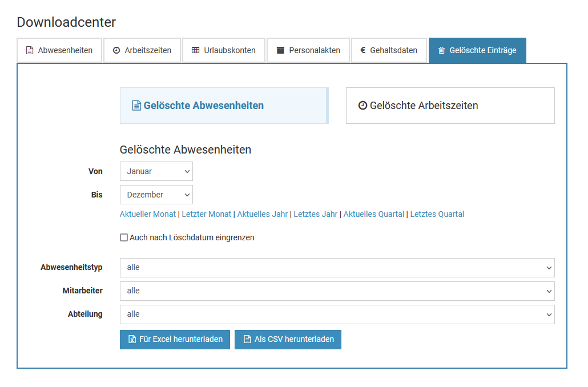Click the trash icon on Gelöschte Einträge tab

coord(441,50)
